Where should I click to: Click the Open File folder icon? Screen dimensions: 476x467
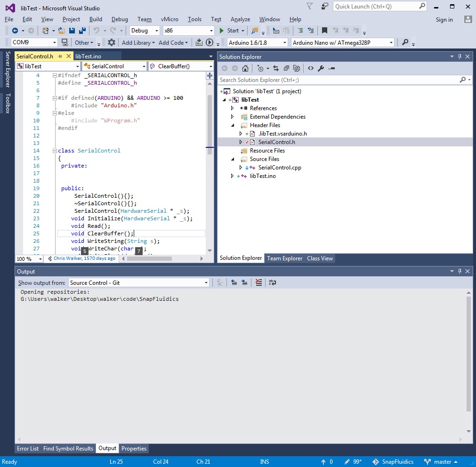click(62, 31)
